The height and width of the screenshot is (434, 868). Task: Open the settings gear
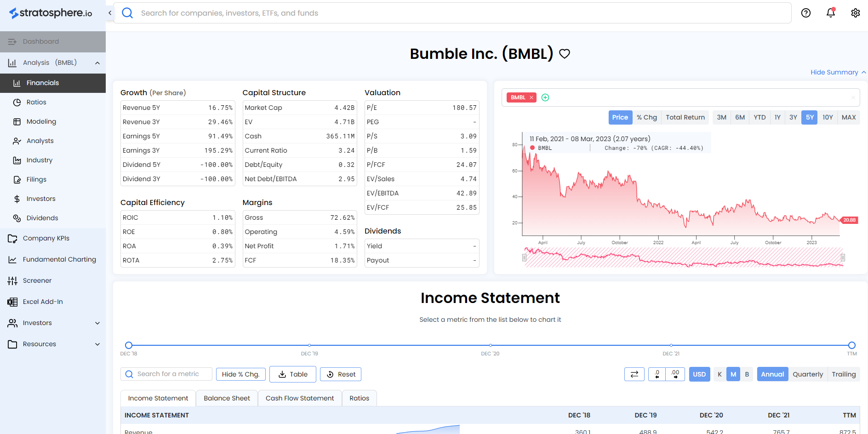pos(856,13)
